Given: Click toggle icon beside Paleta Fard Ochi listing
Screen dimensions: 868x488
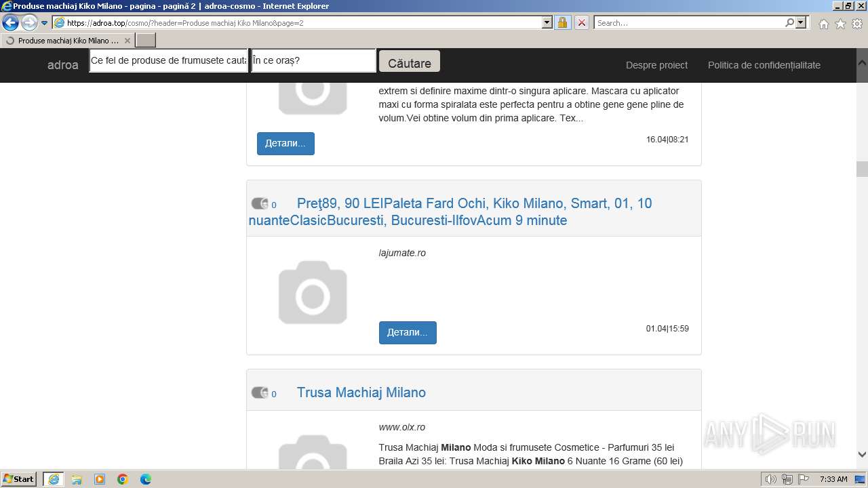Looking at the screenshot, I should tap(260, 203).
